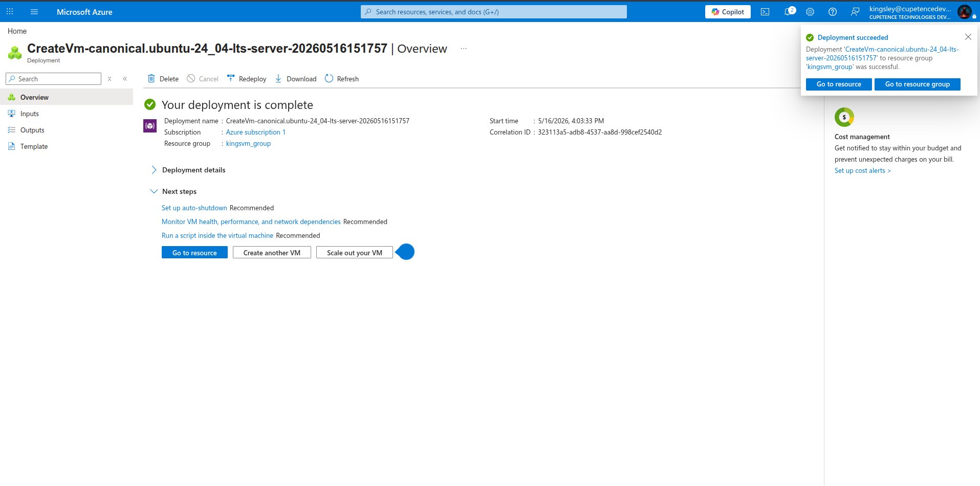Click the Scale out your VM button
980x486 pixels.
pyautogui.click(x=355, y=253)
